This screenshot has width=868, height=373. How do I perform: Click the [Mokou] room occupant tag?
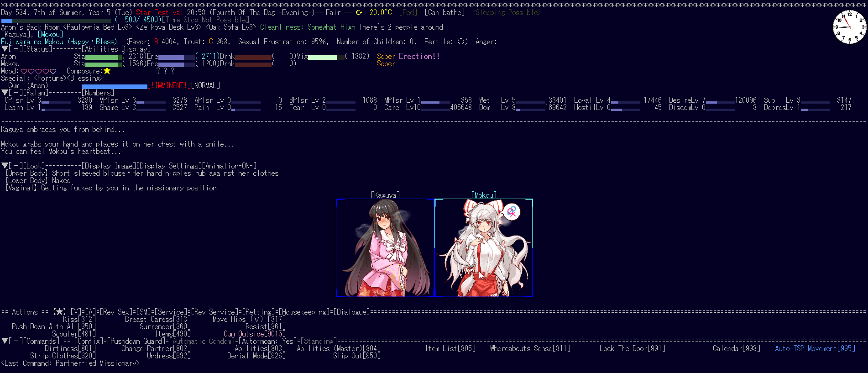[50, 34]
